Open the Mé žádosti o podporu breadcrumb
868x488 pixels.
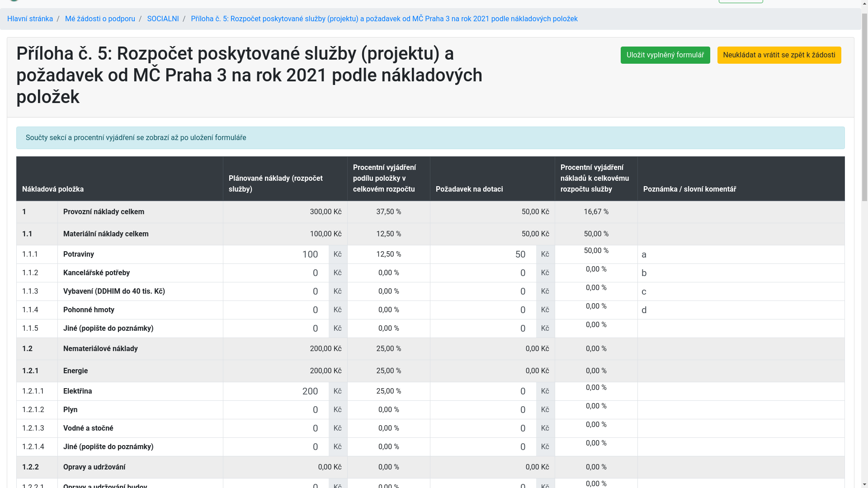tap(100, 19)
